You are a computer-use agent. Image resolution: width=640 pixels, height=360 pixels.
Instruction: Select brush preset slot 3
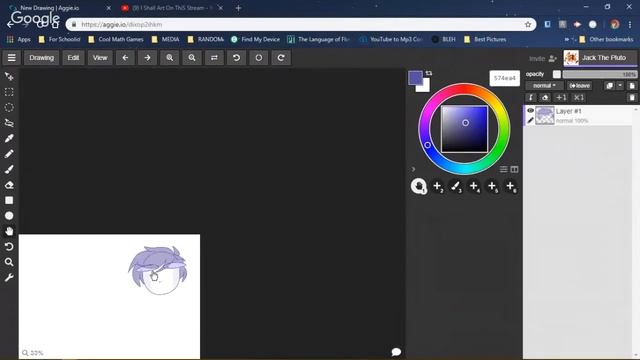coord(456,186)
